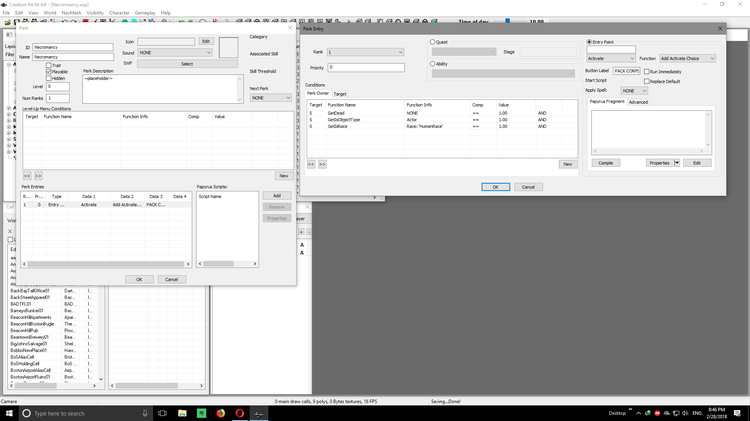The width and height of the screenshot is (750, 421).
Task: Switch to Creation Kit taskbar icon
Action: [x=259, y=413]
